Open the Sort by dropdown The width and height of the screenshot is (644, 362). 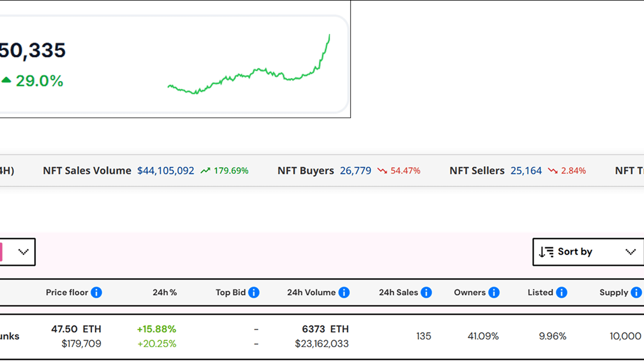tap(588, 252)
